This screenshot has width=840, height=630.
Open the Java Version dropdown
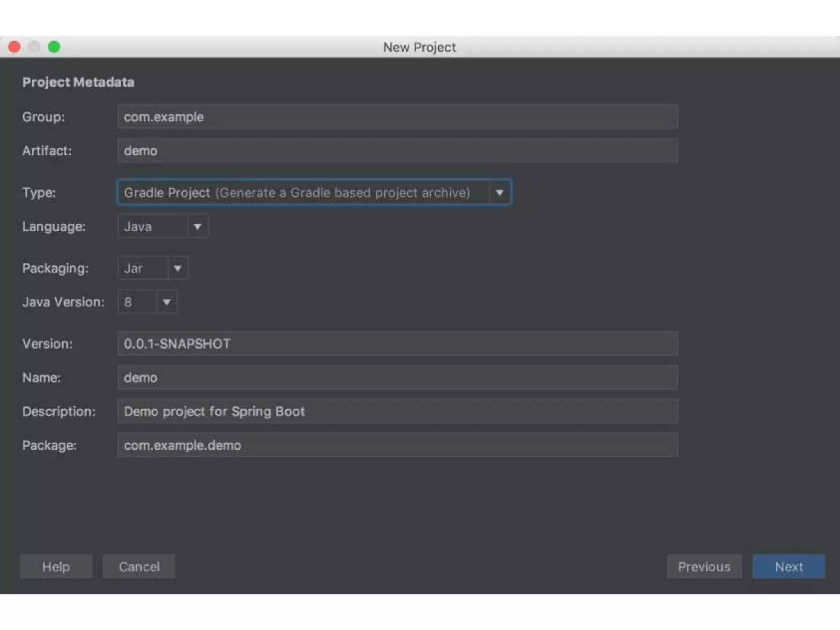point(166,302)
